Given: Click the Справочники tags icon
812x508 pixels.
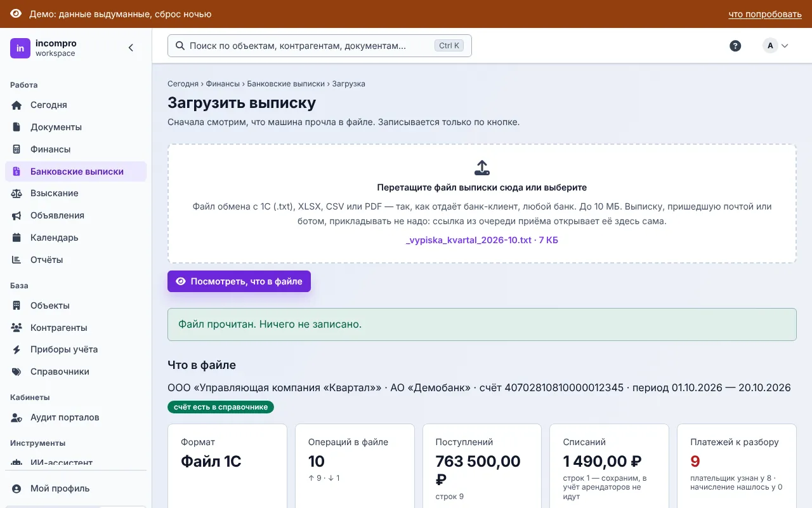Looking at the screenshot, I should tap(17, 371).
